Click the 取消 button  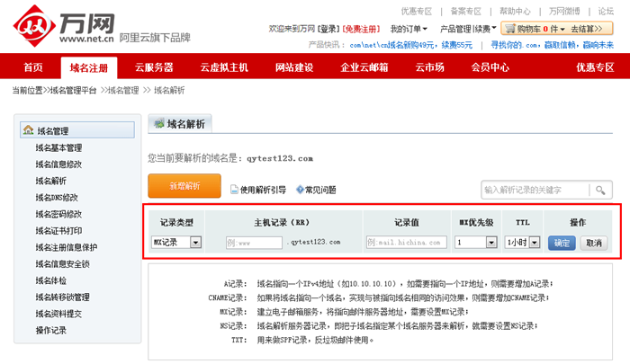pos(594,243)
